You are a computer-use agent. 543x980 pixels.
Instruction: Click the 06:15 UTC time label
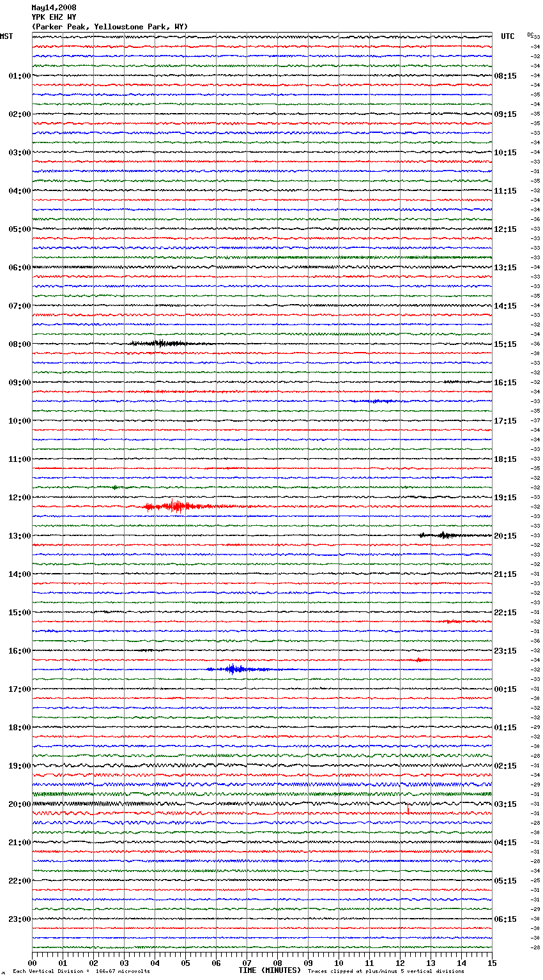click(x=505, y=919)
